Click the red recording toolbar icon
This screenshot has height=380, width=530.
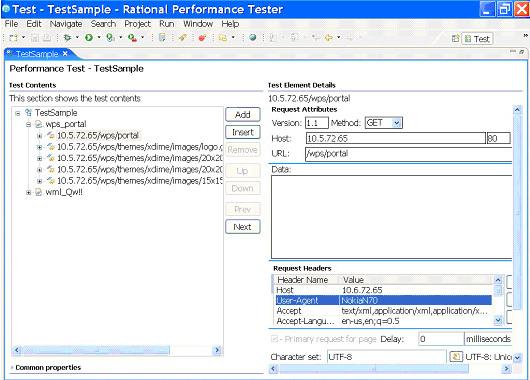click(202, 38)
